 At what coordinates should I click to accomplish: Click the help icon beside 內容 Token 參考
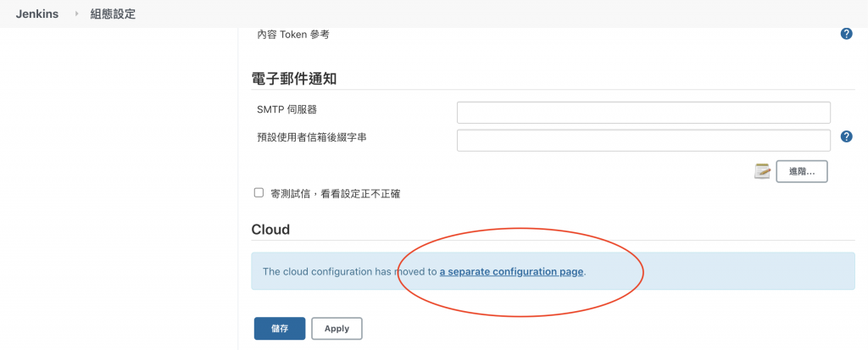(845, 34)
